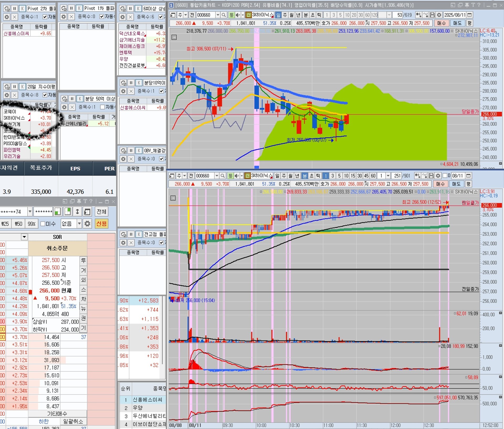
Task: Uncheck 자동 checkbox in Pivot 2차 panel
Action: (x=45, y=17)
